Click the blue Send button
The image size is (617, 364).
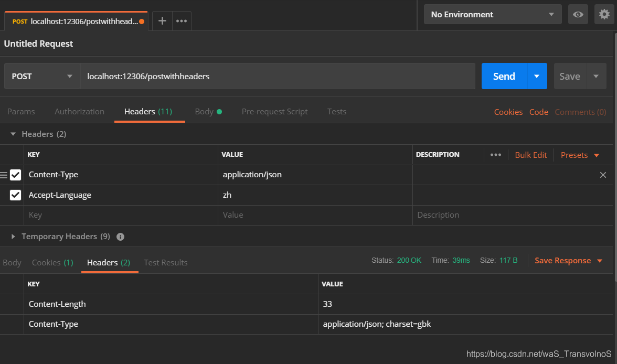tap(504, 77)
